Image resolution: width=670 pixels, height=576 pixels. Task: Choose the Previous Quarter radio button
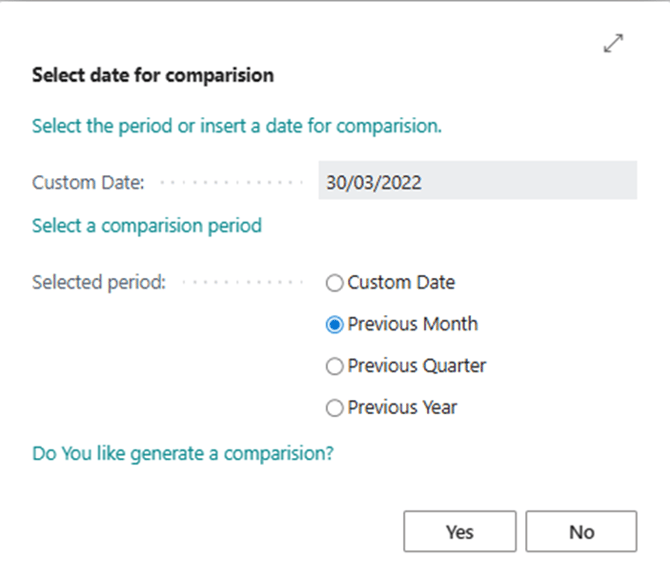[335, 367]
